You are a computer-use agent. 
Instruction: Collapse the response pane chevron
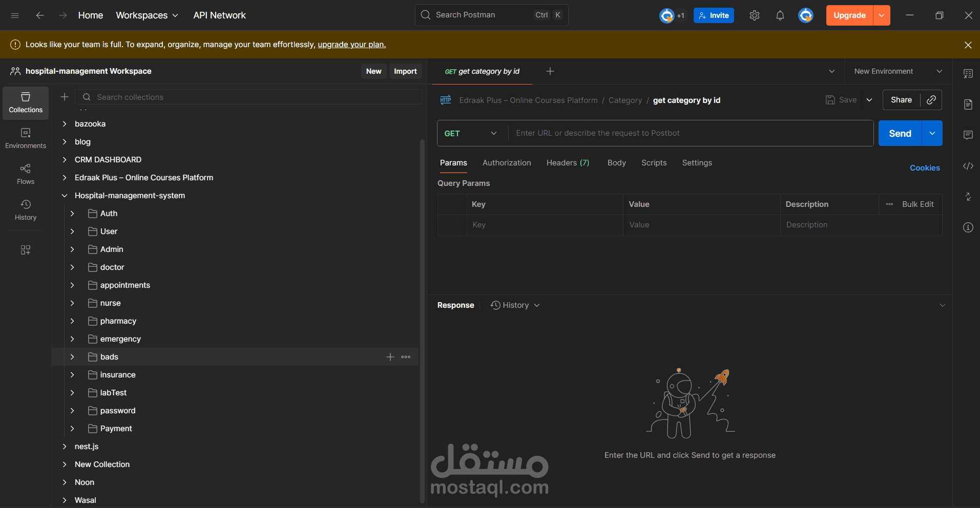942,305
